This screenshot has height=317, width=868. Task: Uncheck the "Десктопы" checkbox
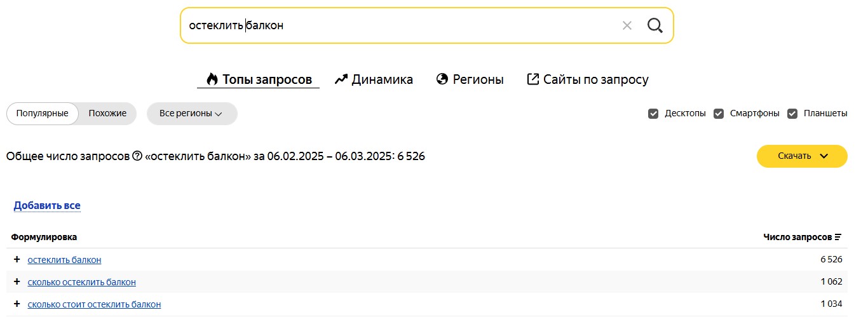click(653, 114)
